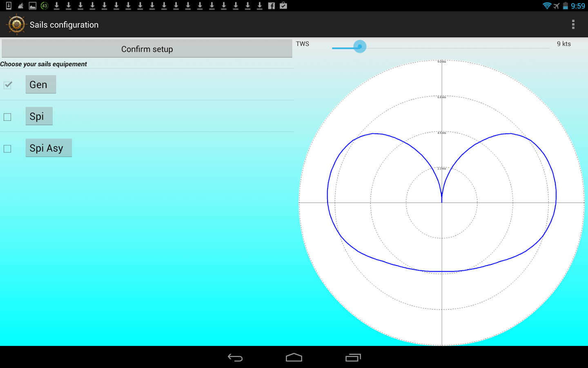The width and height of the screenshot is (588, 368).
Task: Tap the Android home navigation button
Action: pyautogui.click(x=294, y=357)
